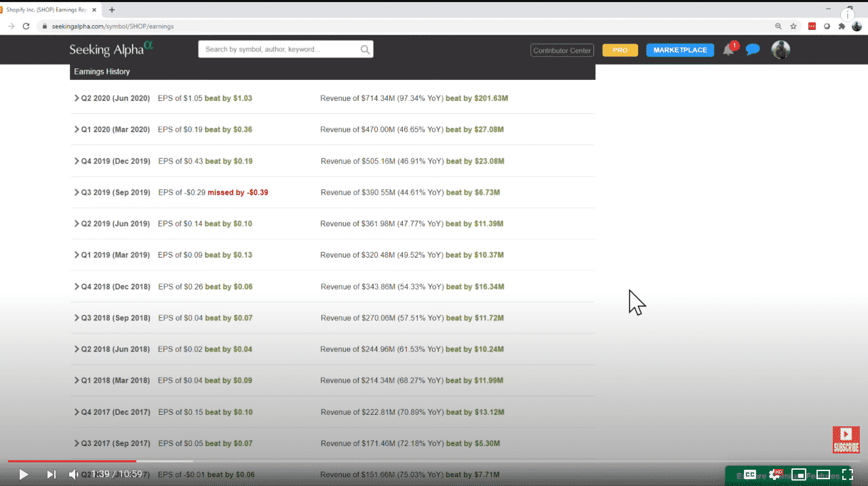Click the search magnifier icon
Viewport: 868px width, 486px height.
pos(365,49)
